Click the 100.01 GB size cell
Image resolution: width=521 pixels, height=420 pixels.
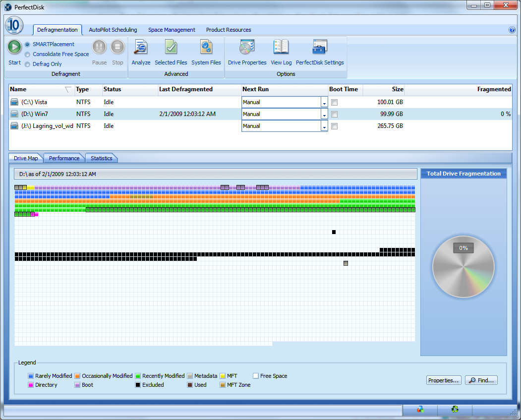[390, 102]
